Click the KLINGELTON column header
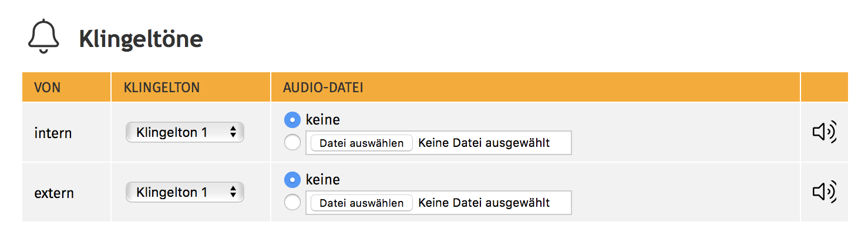The width and height of the screenshot is (868, 235). point(162,88)
